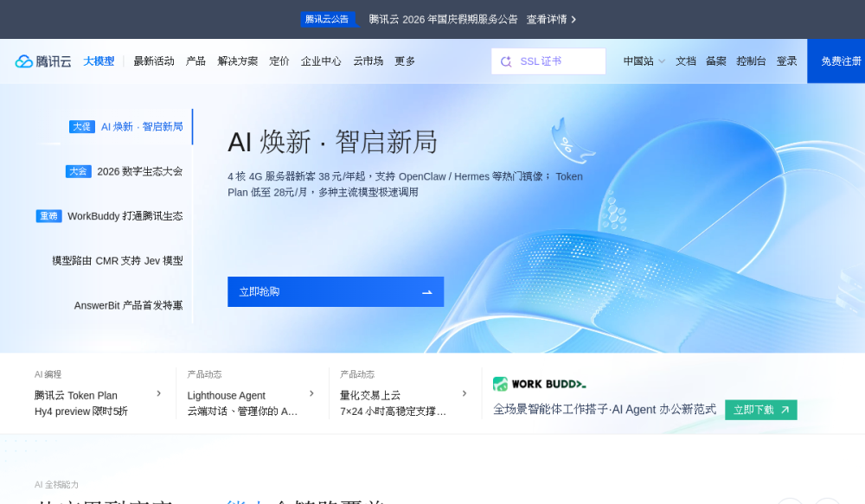865x504 pixels.
Task: Expand chevron beside 查看详情
Action: 573,19
